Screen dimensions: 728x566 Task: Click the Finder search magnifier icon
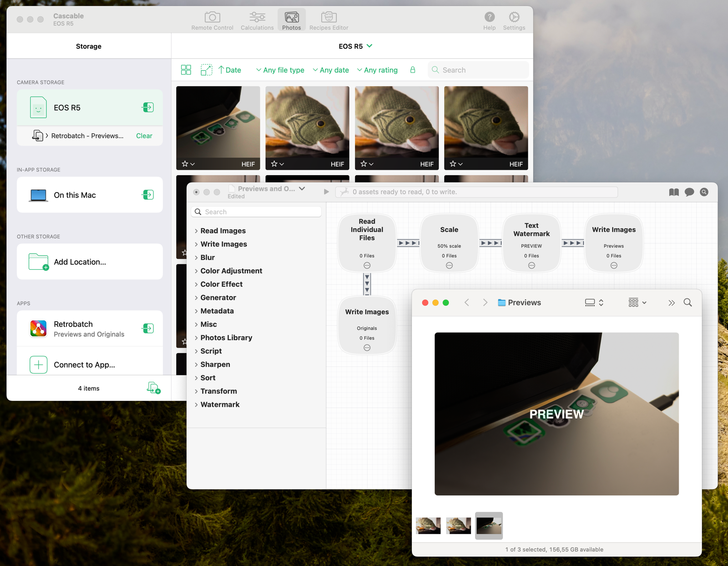coord(688,303)
